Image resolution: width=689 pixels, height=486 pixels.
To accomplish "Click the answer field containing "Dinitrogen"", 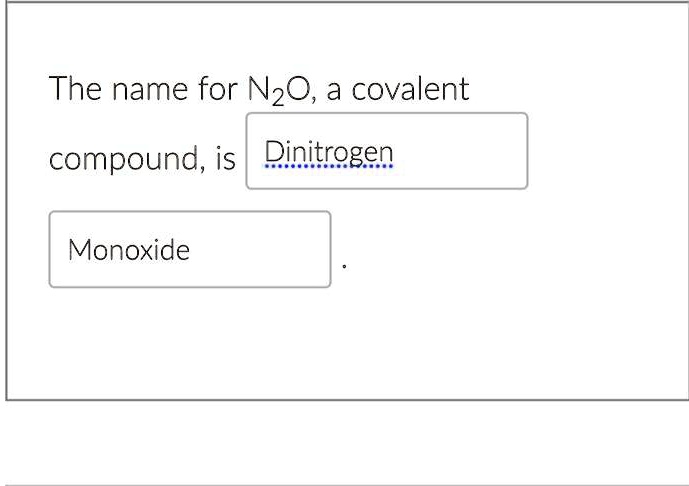I will (386, 151).
